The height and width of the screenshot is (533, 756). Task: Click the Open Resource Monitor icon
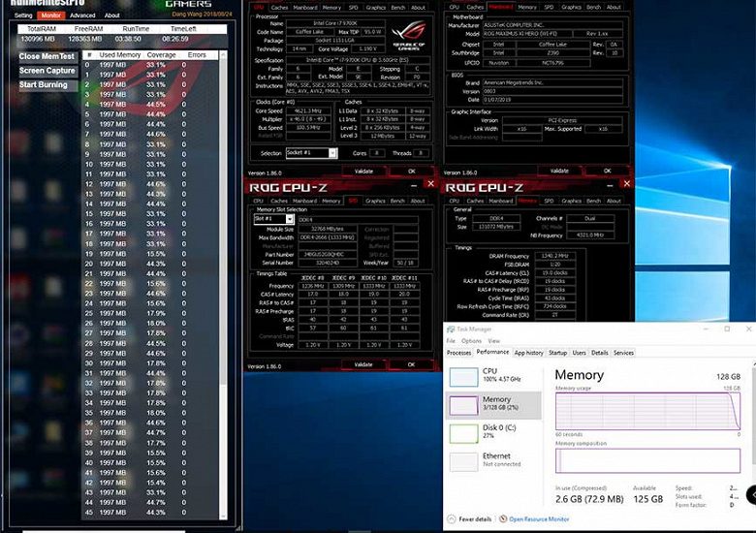pyautogui.click(x=504, y=519)
